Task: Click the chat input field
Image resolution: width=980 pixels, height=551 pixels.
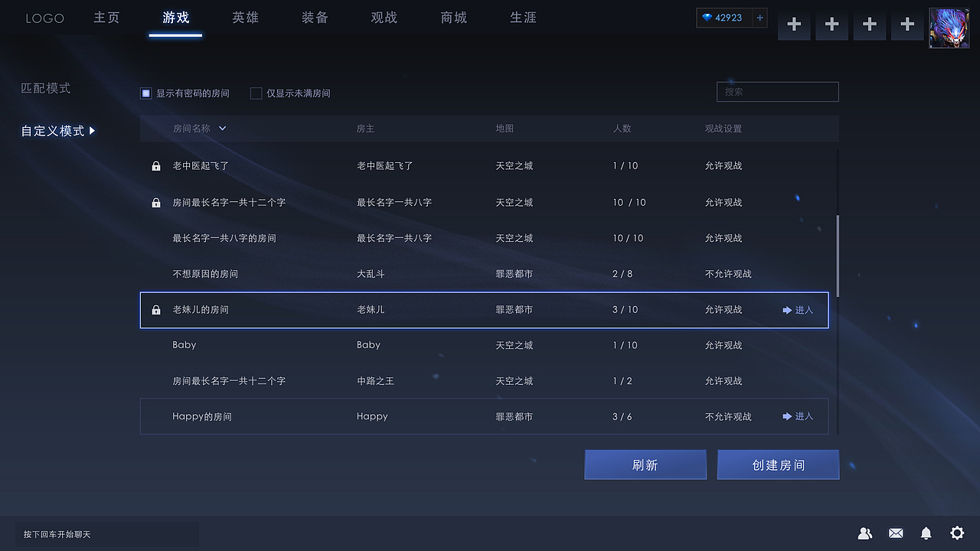Action: click(107, 534)
